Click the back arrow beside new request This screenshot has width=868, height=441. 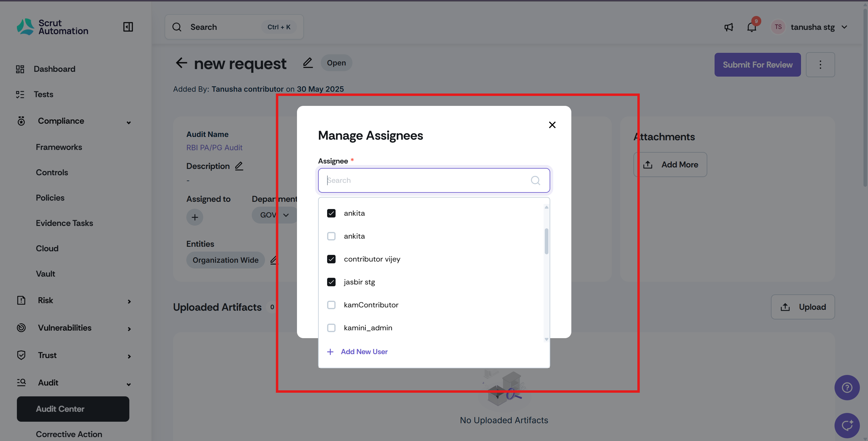coord(181,63)
